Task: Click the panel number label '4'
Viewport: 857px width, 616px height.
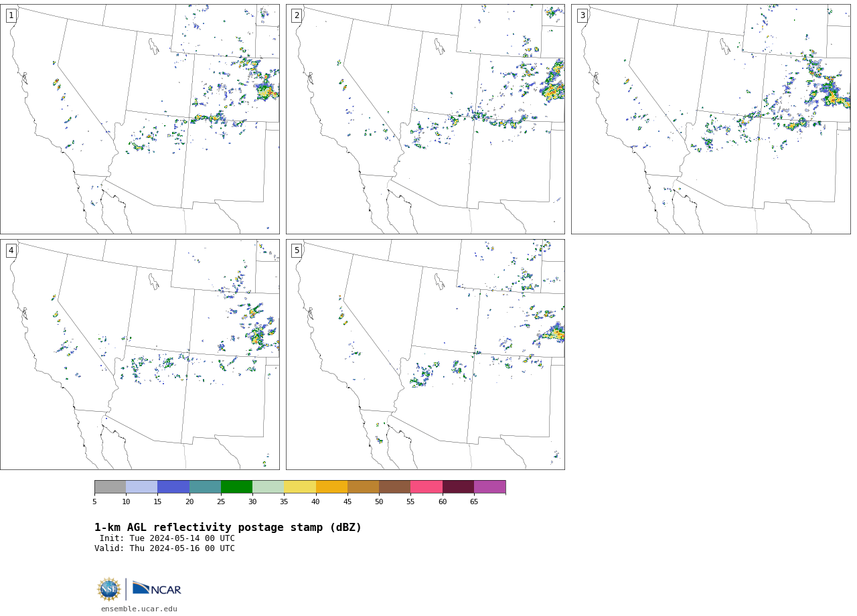Action: coord(11,250)
